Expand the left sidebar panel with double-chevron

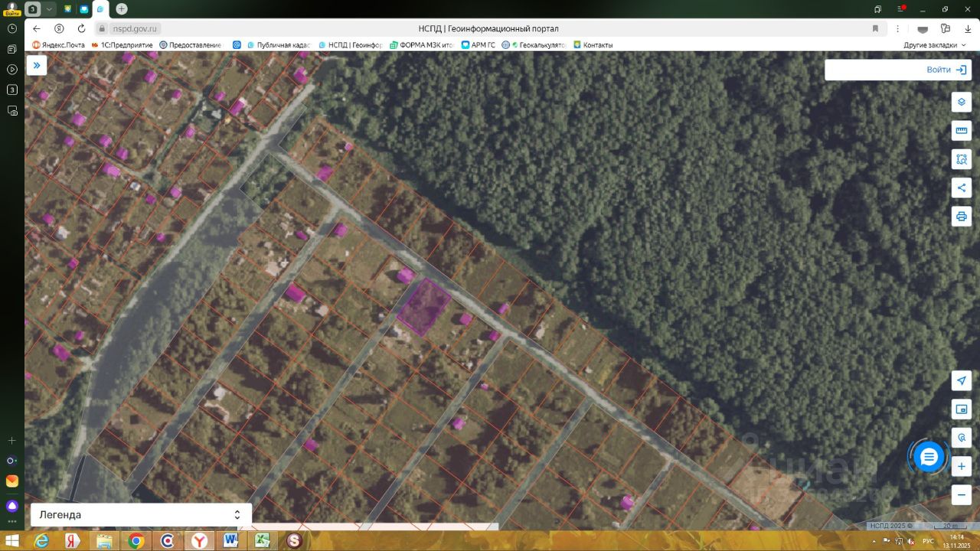point(36,65)
